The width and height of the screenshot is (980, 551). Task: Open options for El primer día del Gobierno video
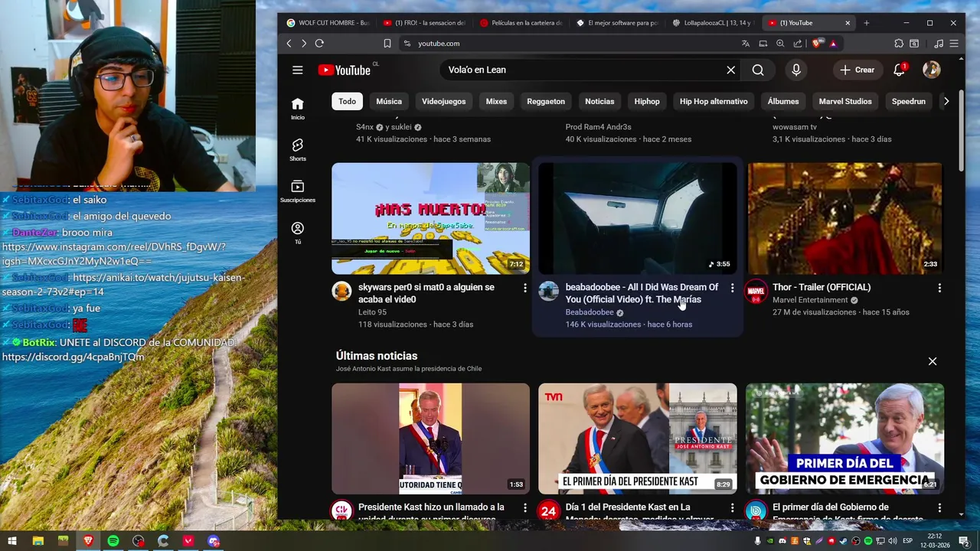(x=939, y=507)
